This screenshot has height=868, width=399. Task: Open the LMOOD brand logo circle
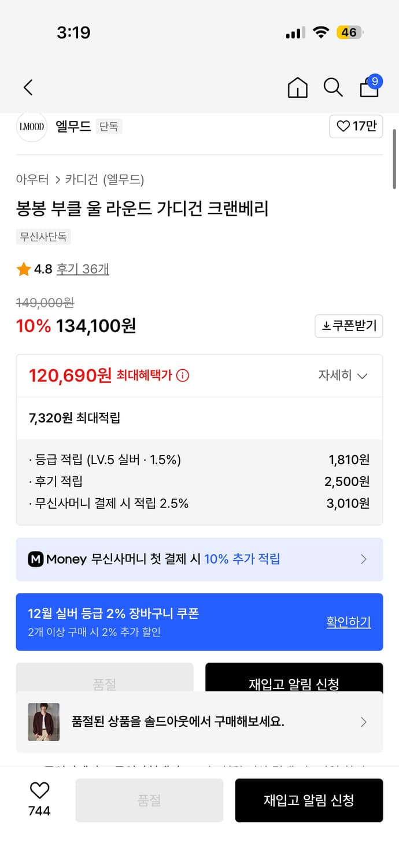32,126
